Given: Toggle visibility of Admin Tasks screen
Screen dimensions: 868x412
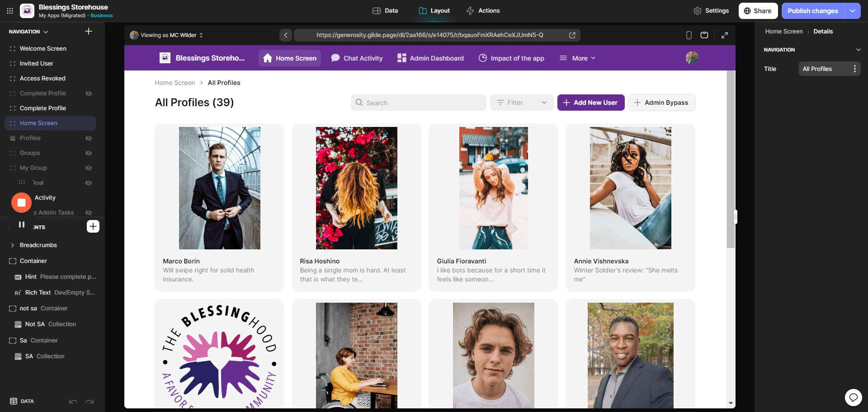Looking at the screenshot, I should pyautogui.click(x=89, y=213).
